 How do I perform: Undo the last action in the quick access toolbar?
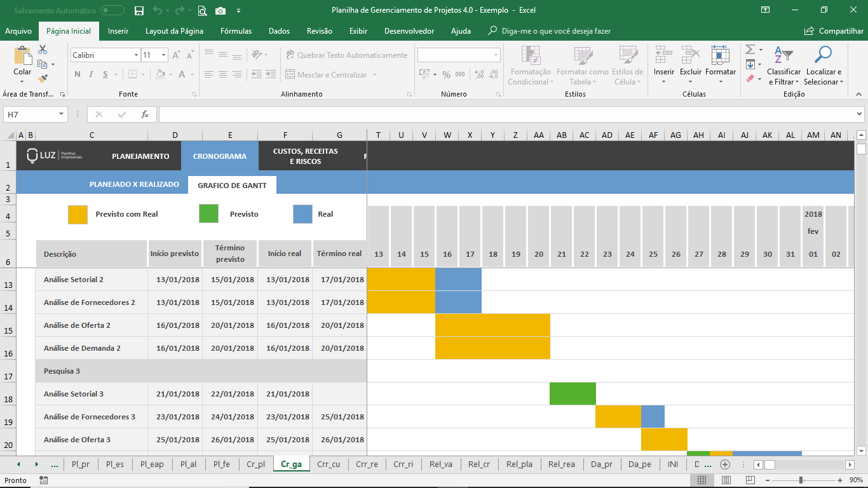pos(158,10)
